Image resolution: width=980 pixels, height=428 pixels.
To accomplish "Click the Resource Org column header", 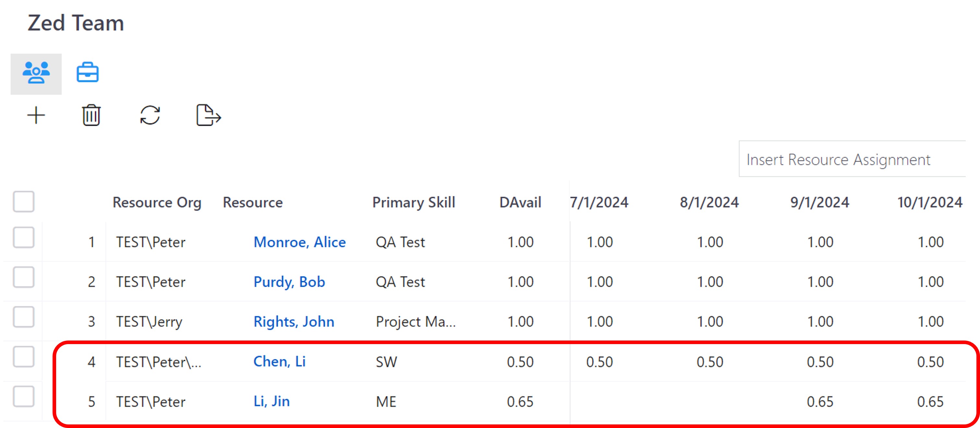I will [x=157, y=202].
